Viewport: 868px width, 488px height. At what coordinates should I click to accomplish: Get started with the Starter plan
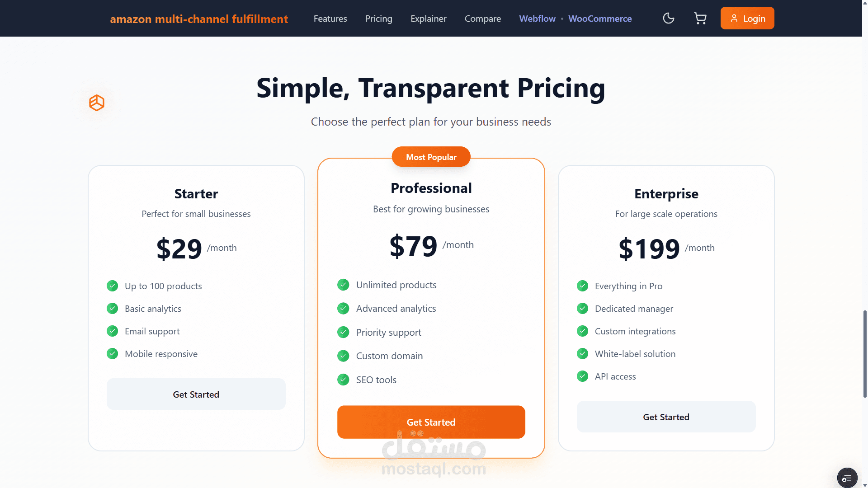click(x=196, y=394)
